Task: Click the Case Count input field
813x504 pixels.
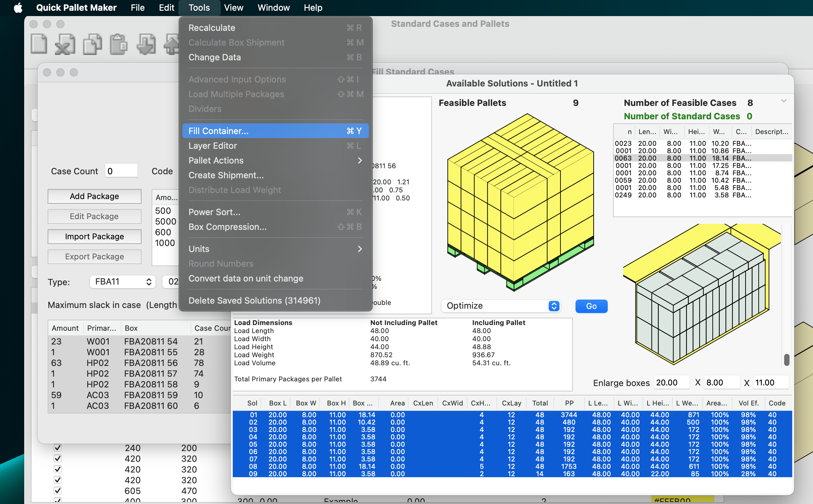Action: pos(121,171)
